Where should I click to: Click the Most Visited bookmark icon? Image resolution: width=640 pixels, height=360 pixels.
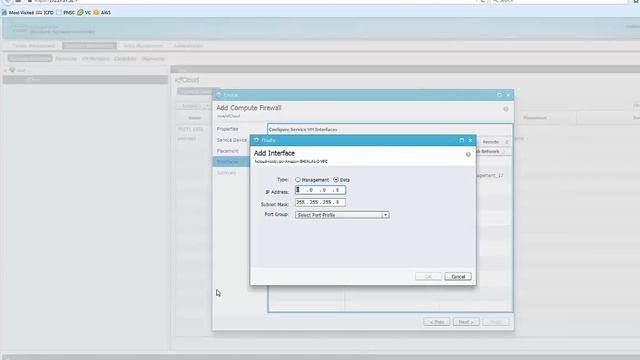tap(4, 13)
